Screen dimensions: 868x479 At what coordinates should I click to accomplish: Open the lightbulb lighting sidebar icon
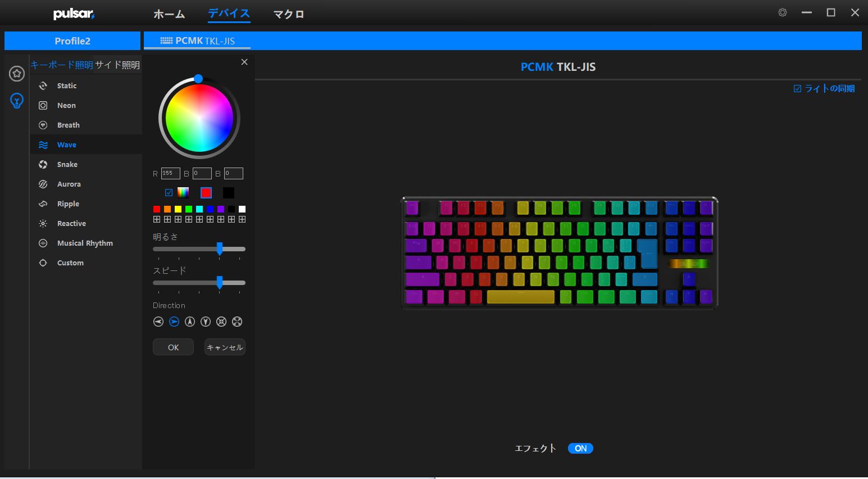(x=17, y=101)
